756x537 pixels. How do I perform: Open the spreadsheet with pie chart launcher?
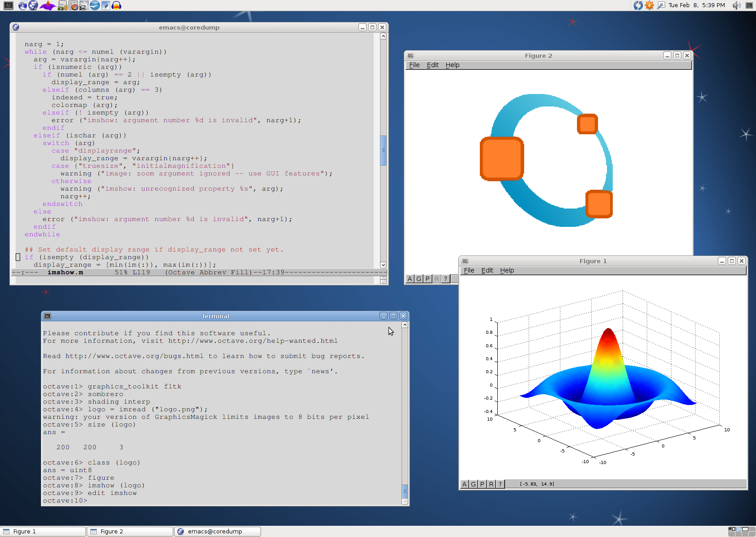[73, 5]
